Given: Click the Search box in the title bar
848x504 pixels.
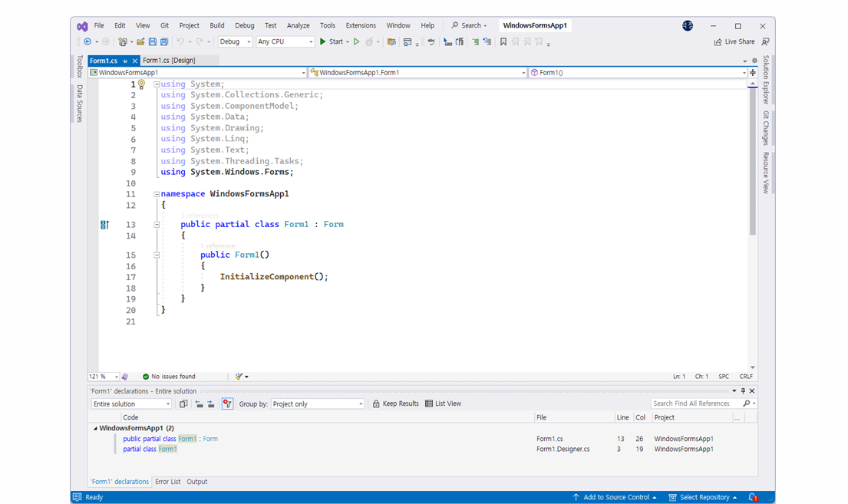Looking at the screenshot, I should pyautogui.click(x=470, y=25).
